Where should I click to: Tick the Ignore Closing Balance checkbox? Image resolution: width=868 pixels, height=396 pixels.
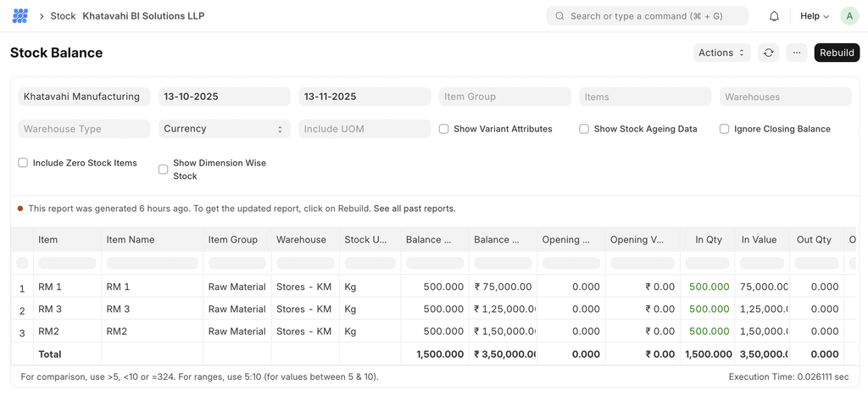pyautogui.click(x=725, y=129)
